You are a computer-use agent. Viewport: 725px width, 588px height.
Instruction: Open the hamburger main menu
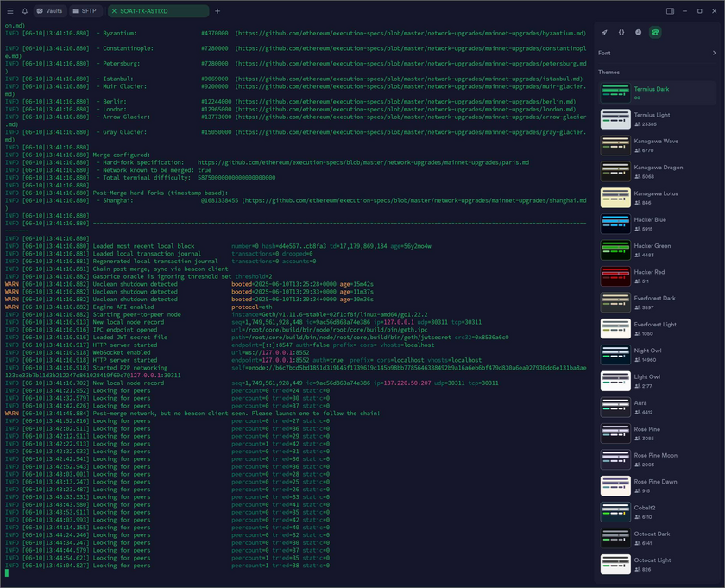click(10, 11)
